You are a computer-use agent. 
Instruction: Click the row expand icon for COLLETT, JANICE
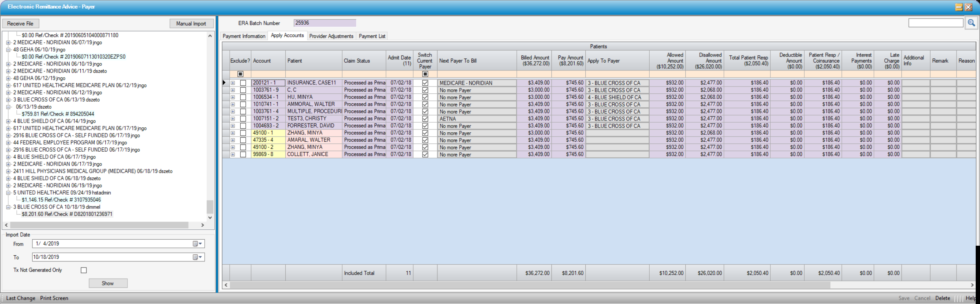point(233,155)
